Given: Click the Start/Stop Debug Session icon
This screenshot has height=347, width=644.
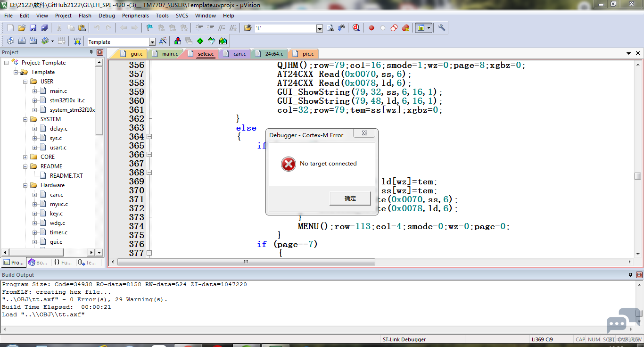Looking at the screenshot, I should pyautogui.click(x=356, y=28).
